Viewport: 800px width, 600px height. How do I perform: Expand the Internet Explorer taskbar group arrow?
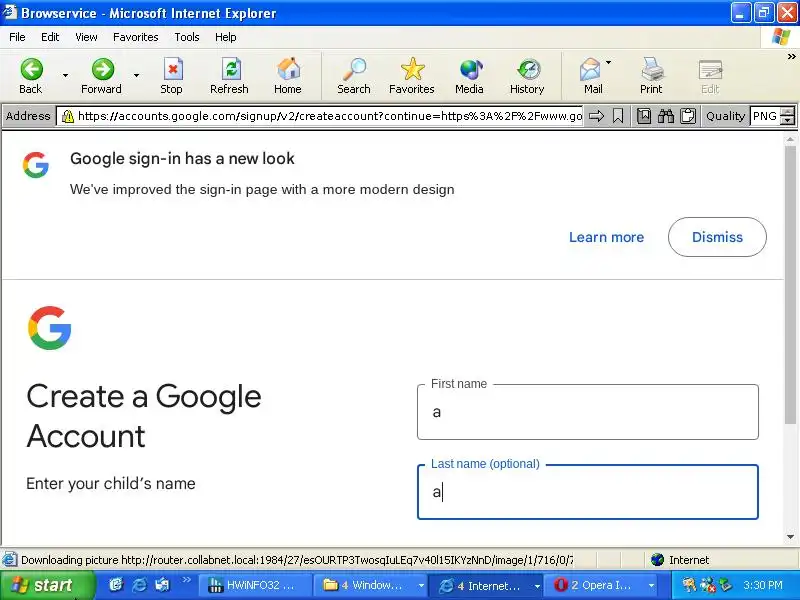537,586
